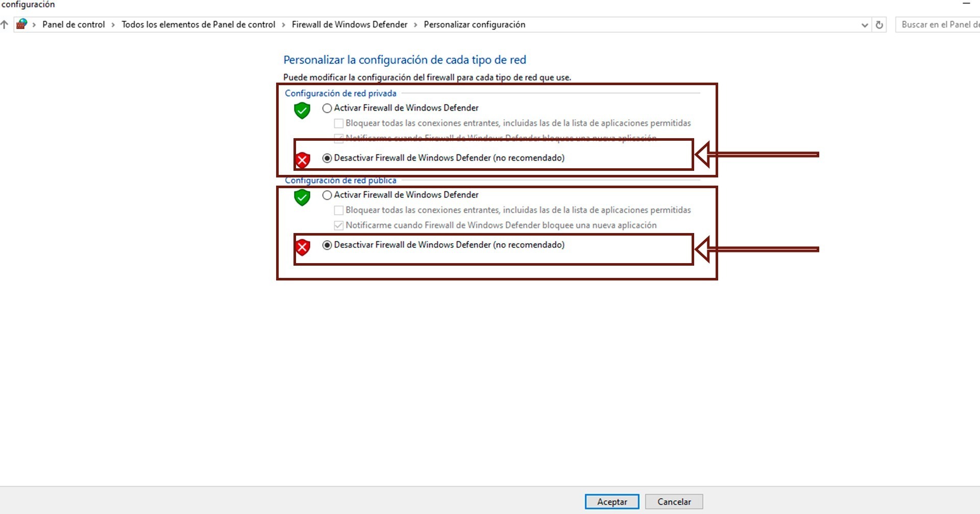Click the refresh icon beside address bar

pos(879,24)
